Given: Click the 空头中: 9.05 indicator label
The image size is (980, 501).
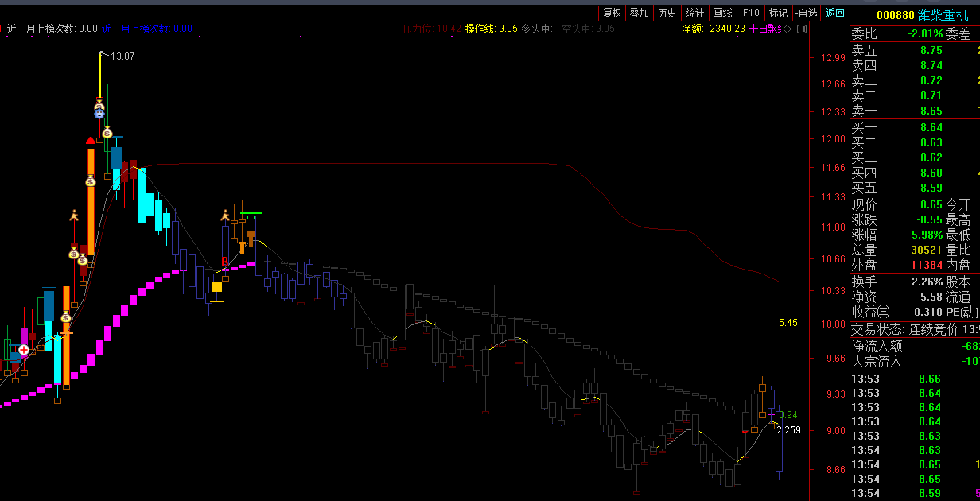Looking at the screenshot, I should coord(588,29).
